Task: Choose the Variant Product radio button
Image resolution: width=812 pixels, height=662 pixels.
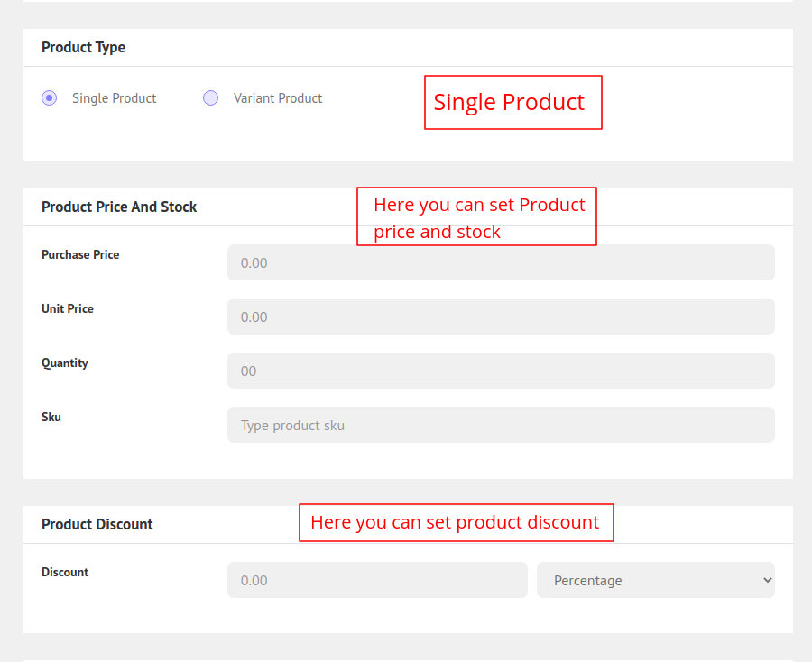Action: coord(210,98)
